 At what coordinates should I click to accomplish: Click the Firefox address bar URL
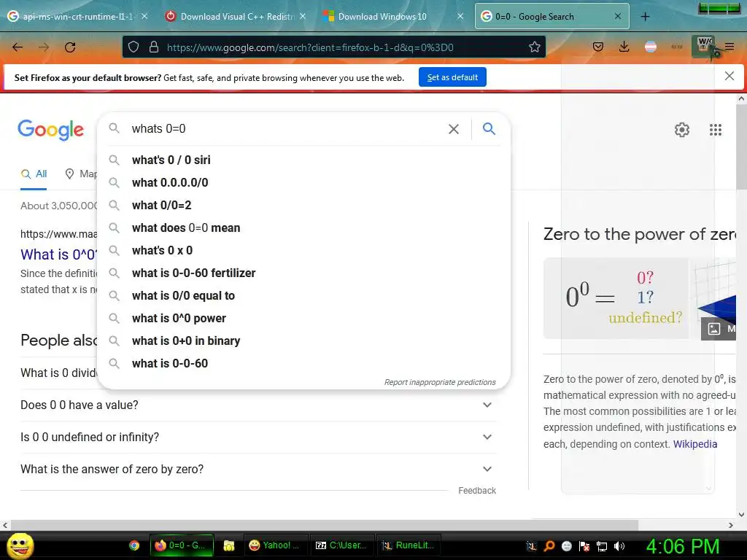[x=309, y=47]
